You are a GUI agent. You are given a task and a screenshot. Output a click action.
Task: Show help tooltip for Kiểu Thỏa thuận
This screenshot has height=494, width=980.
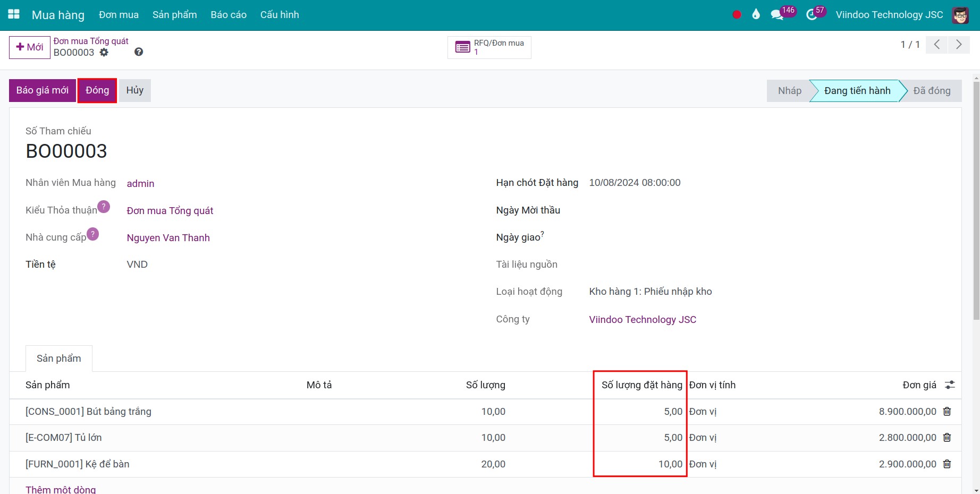(104, 207)
